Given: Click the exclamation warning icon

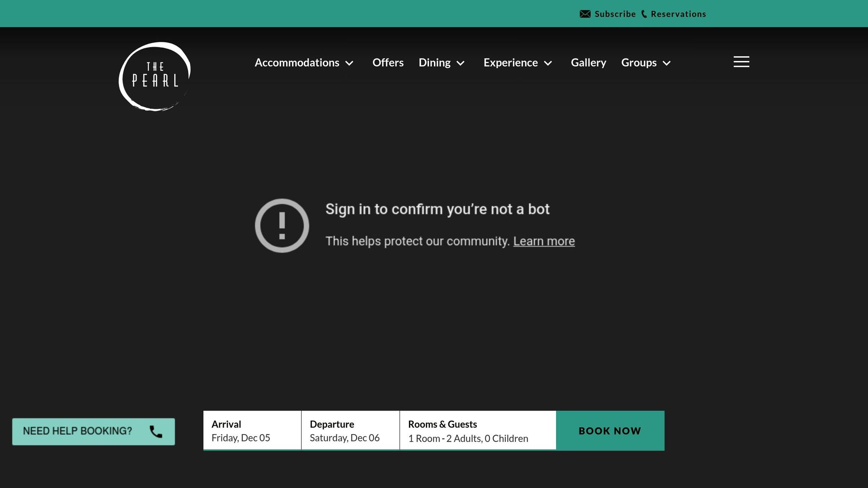Looking at the screenshot, I should (x=282, y=226).
